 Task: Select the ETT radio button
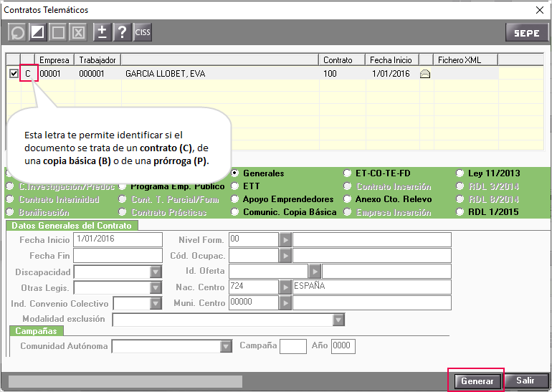[x=235, y=186]
